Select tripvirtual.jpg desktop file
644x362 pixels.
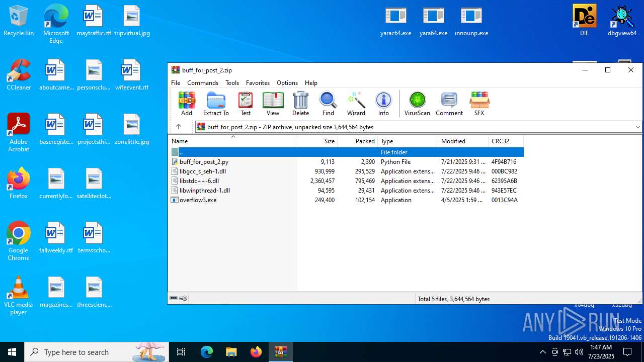[x=132, y=21]
